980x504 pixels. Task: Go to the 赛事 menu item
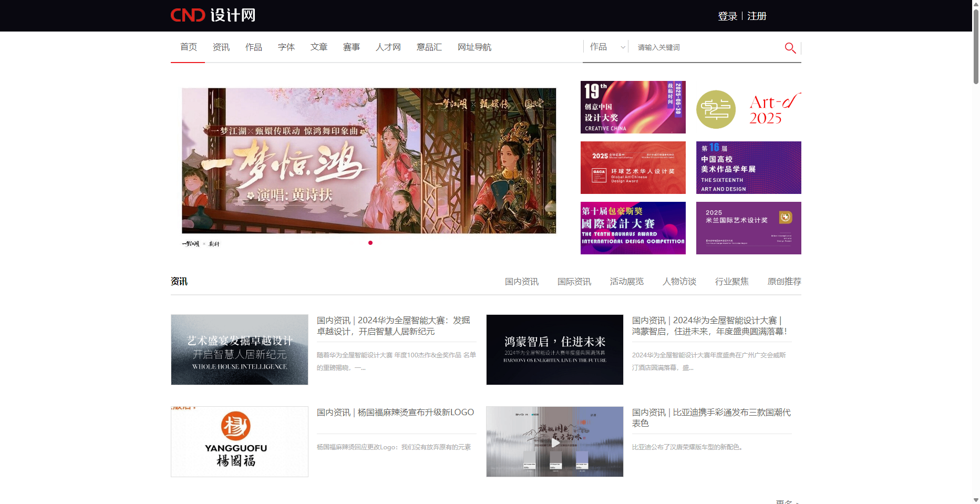click(x=352, y=47)
